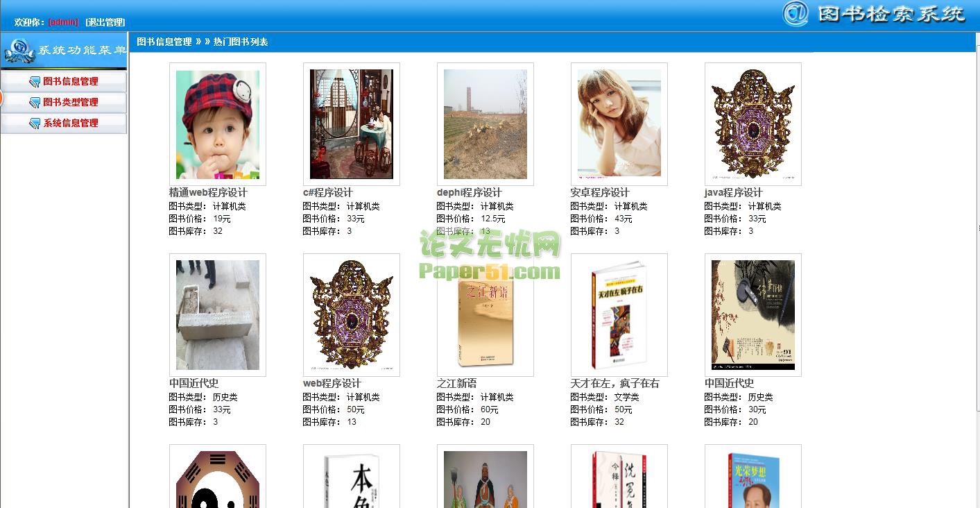Viewport: 980px width, 508px height.
Task: Open 系统信息管理 in the sidebar menu
Action: click(x=71, y=123)
